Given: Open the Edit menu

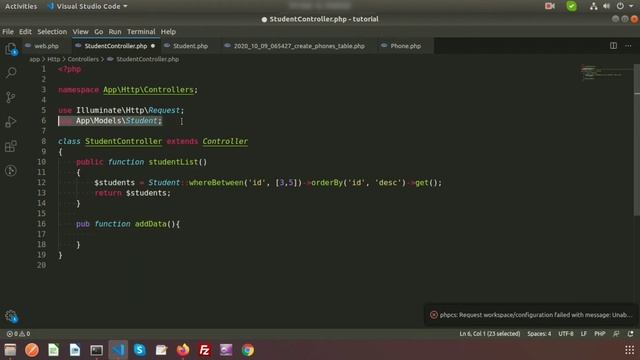Looking at the screenshot, I should click(25, 31).
